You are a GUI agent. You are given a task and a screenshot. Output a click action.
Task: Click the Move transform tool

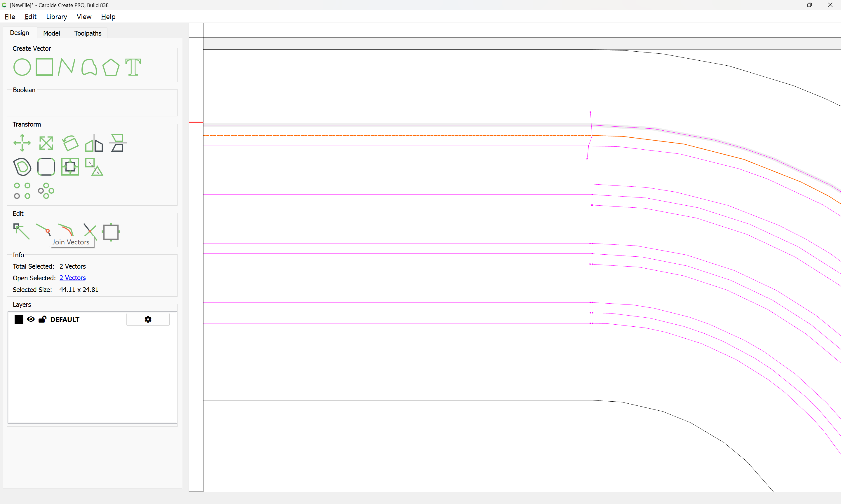point(22,143)
